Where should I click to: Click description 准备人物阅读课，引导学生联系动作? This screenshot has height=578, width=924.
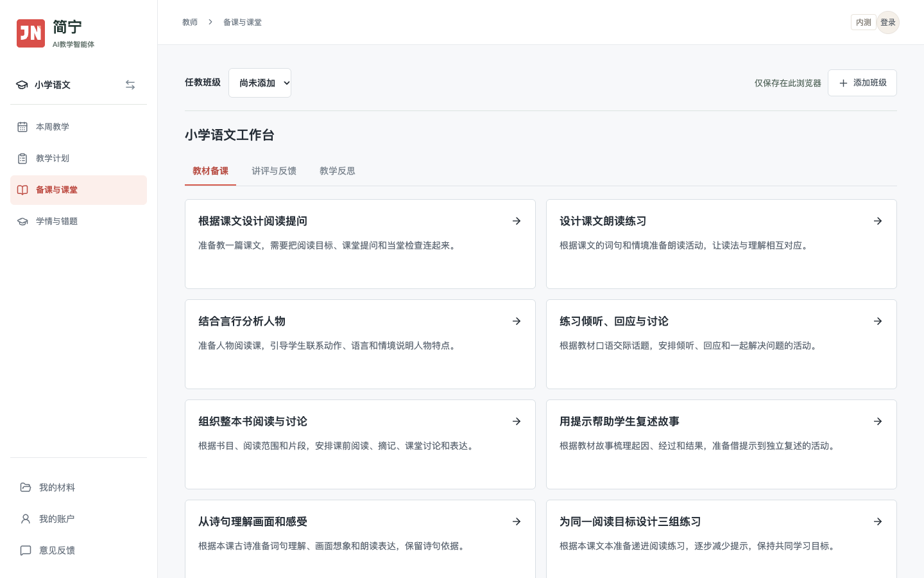329,346
